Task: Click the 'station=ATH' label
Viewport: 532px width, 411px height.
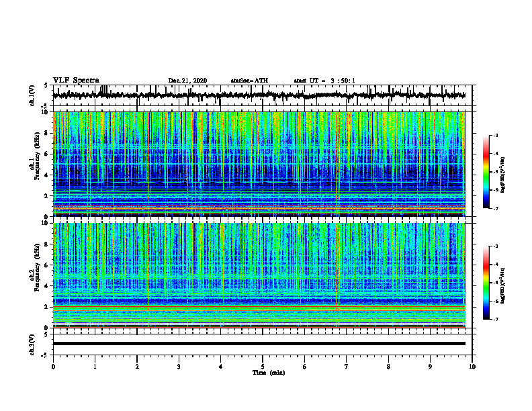Action: click(x=249, y=81)
